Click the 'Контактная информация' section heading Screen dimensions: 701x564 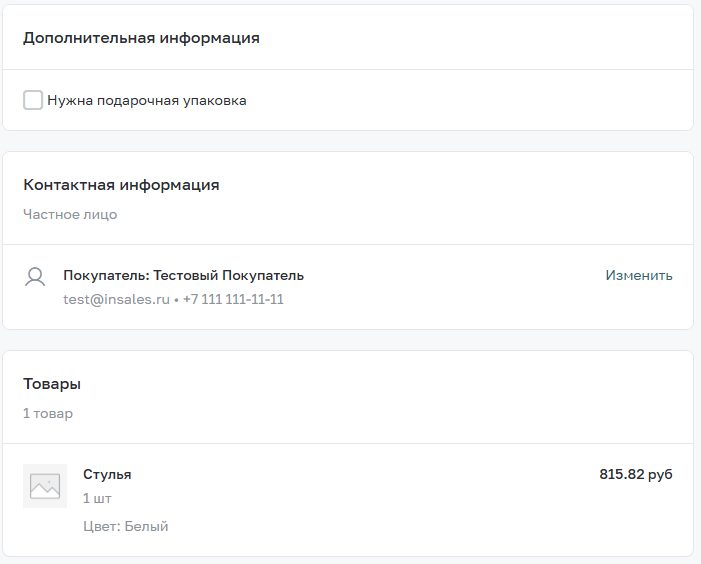coord(121,185)
